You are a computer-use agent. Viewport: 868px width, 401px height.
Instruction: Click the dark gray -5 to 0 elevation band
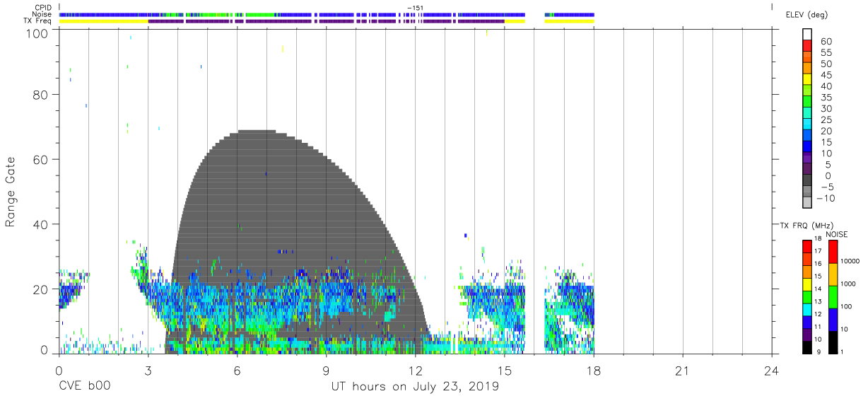tap(807, 181)
